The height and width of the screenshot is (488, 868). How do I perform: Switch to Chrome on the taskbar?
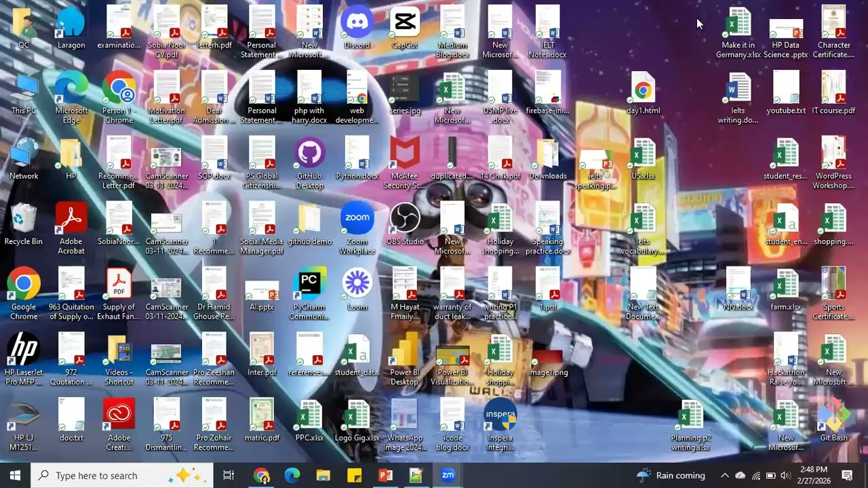point(261,475)
